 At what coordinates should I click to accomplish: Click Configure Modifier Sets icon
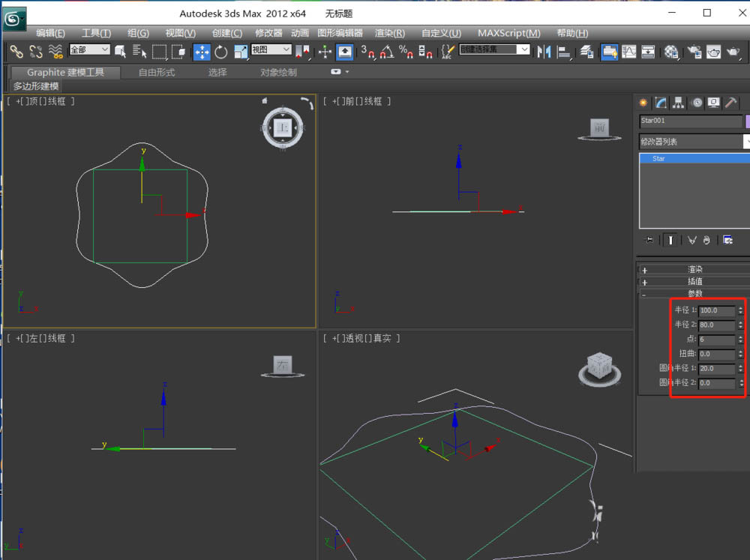point(727,240)
